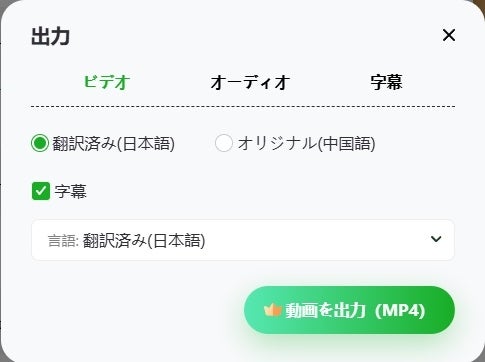Uncheck the green 字幕 checkbox
This screenshot has height=362, width=485.
coord(41,191)
